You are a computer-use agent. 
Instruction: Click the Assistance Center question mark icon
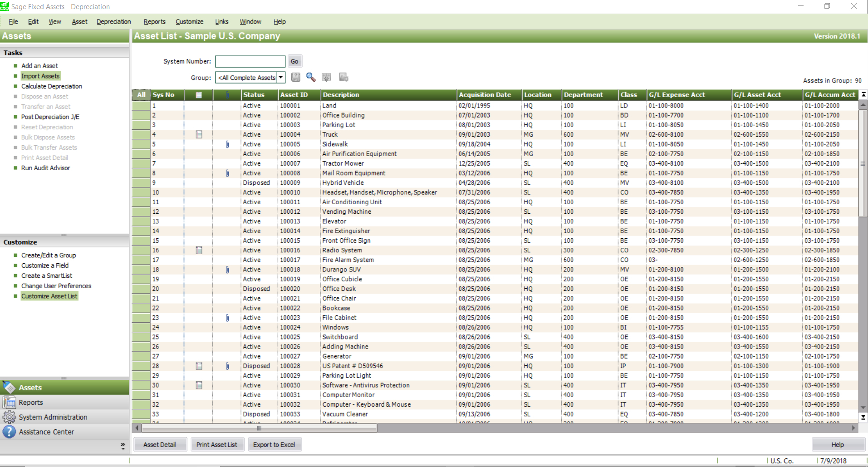click(x=9, y=432)
